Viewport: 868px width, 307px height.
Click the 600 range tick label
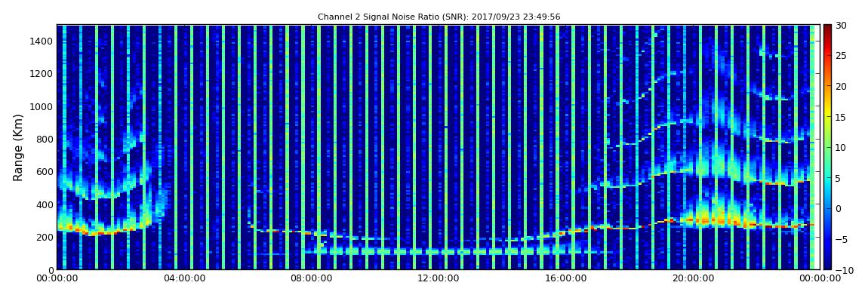tap(45, 172)
